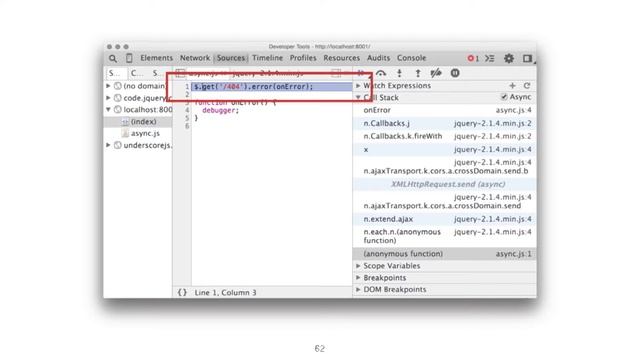Screen dimensions: 640x360
Task: Select the (index) file in tree
Action: (x=139, y=122)
